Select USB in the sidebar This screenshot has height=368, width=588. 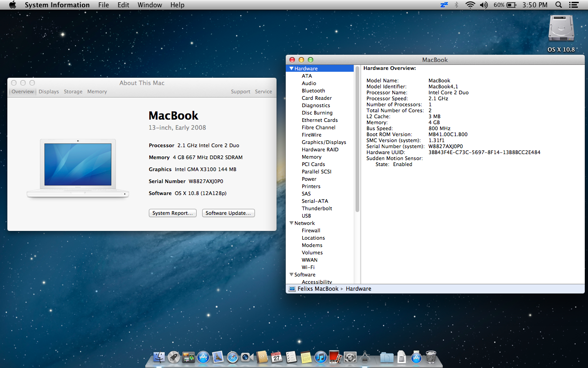(306, 216)
